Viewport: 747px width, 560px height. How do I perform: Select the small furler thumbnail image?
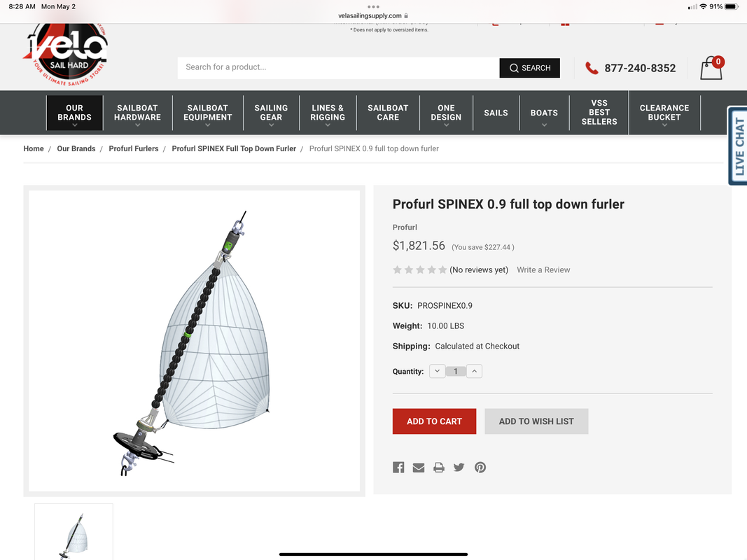pyautogui.click(x=74, y=532)
